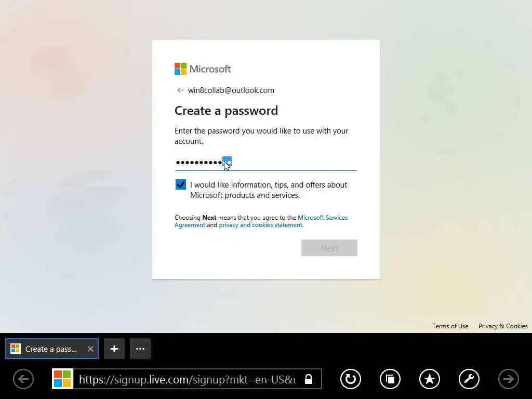Click the Microsoft logo in dialog
Viewport: 532px width, 399px height.
(203, 69)
